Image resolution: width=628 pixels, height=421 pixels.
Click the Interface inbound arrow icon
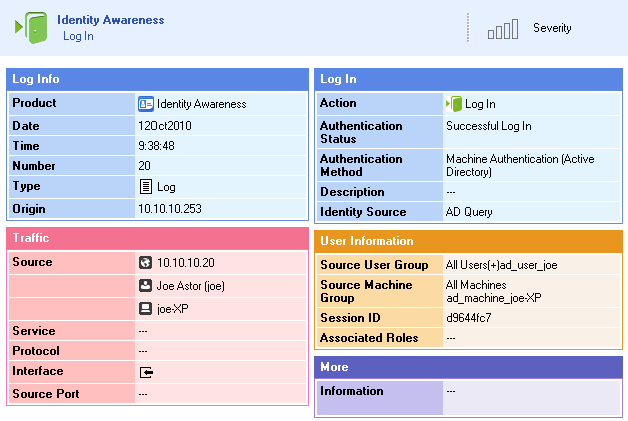[x=146, y=372]
